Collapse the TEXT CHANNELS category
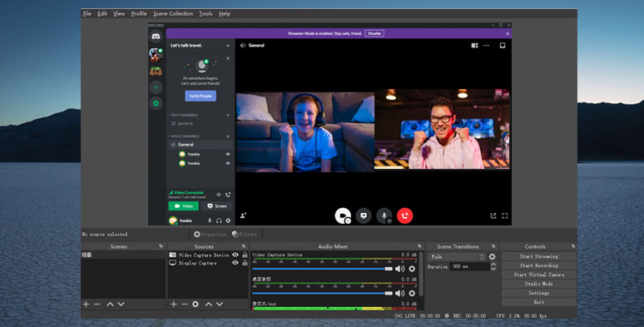The image size is (644, 327). pos(184,116)
